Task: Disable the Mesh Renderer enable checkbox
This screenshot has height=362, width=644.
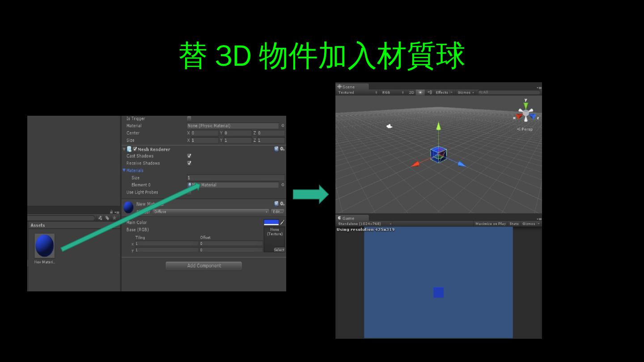Action: coord(135,149)
